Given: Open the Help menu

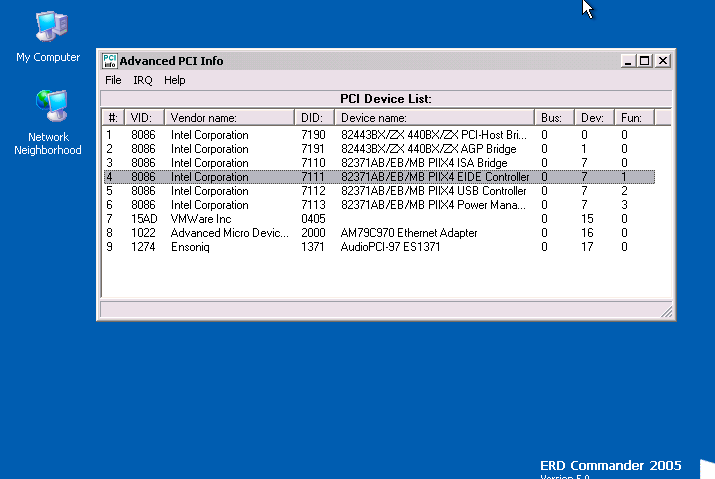Looking at the screenshot, I should 175,80.
